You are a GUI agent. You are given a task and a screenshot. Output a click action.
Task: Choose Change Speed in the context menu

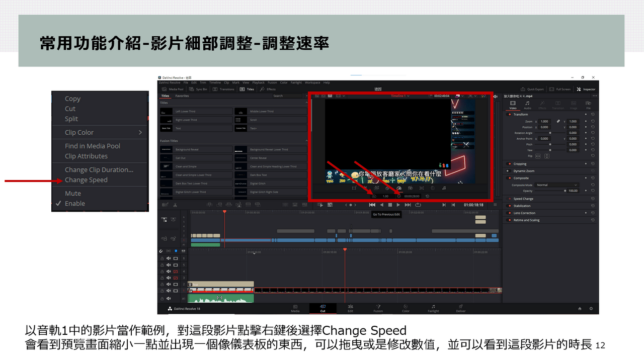click(86, 180)
